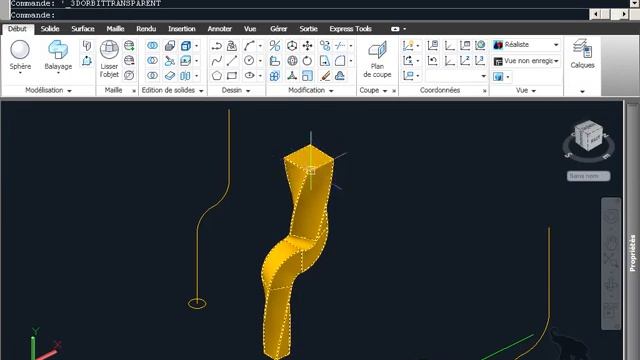Expand the Dessin panel

pos(236,90)
